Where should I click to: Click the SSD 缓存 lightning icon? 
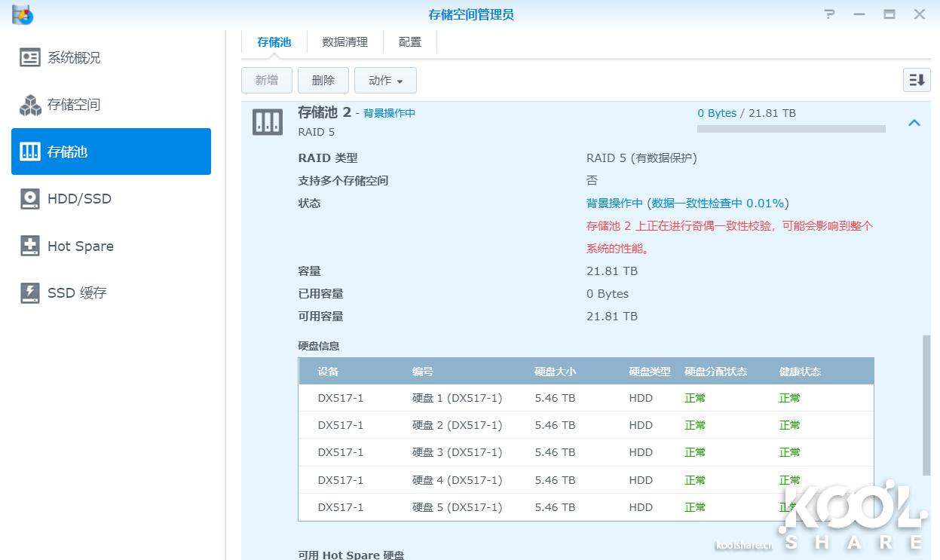tap(30, 292)
